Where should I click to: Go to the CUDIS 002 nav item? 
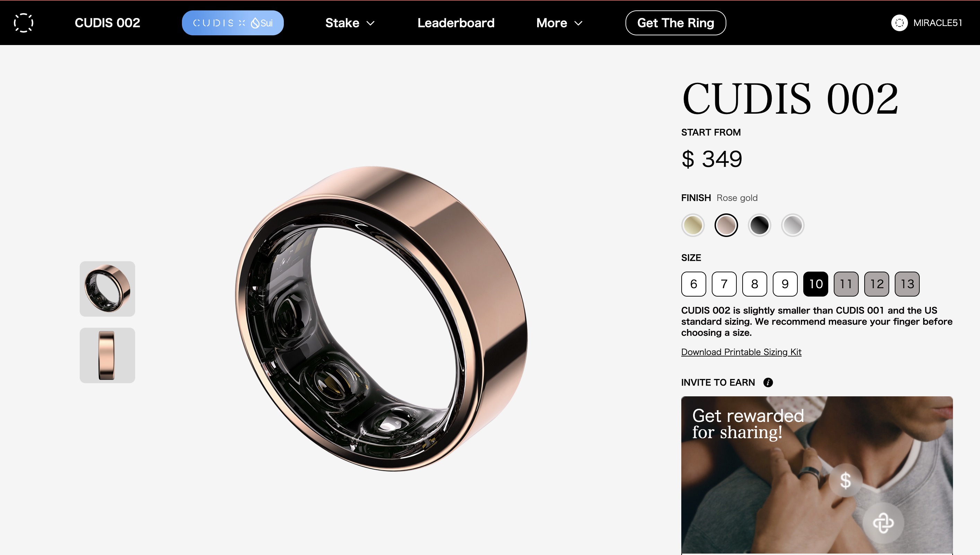coord(107,23)
